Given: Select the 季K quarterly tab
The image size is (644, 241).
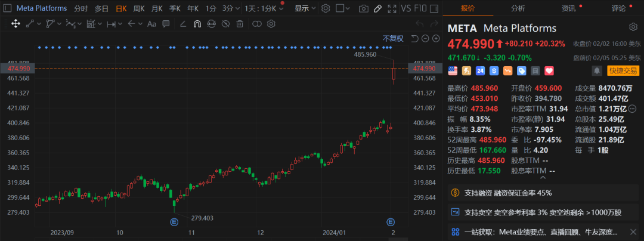Looking at the screenshot, I should [x=175, y=8].
